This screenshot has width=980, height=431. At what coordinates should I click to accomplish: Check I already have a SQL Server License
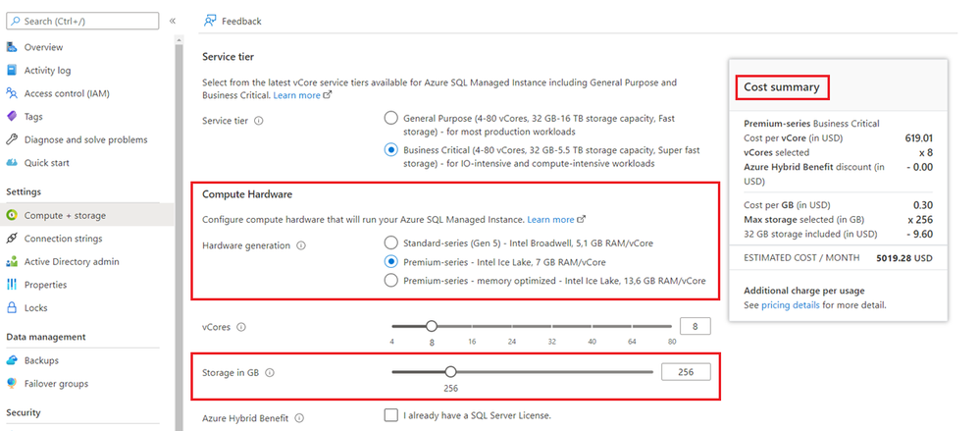point(391,415)
